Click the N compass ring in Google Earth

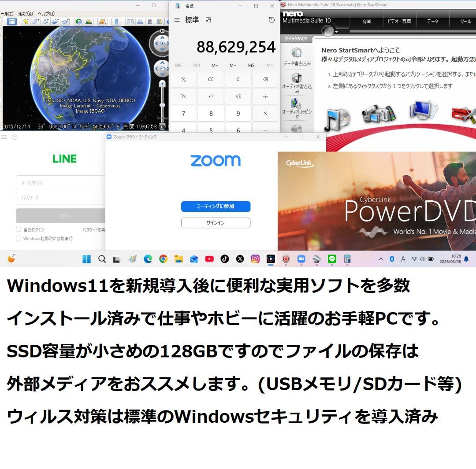(x=162, y=31)
